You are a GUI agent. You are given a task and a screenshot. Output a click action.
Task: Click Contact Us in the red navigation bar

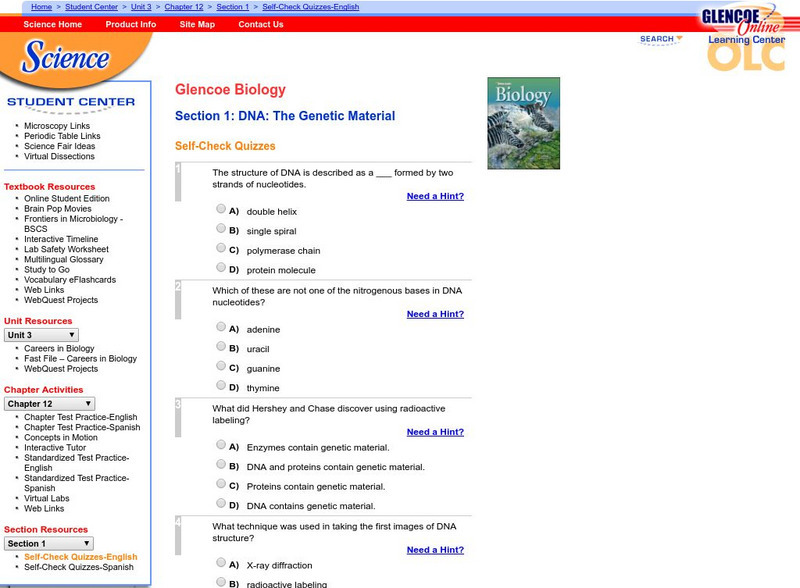click(x=258, y=24)
